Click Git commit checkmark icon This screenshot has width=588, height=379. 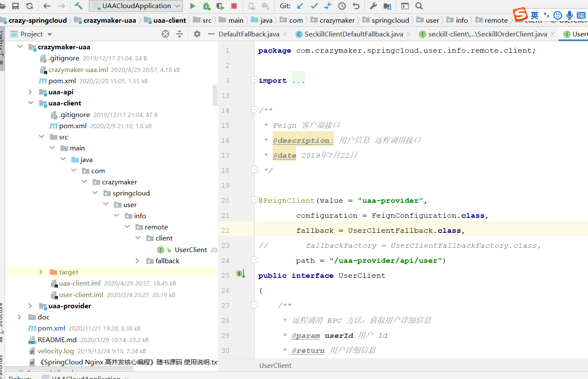(x=314, y=6)
